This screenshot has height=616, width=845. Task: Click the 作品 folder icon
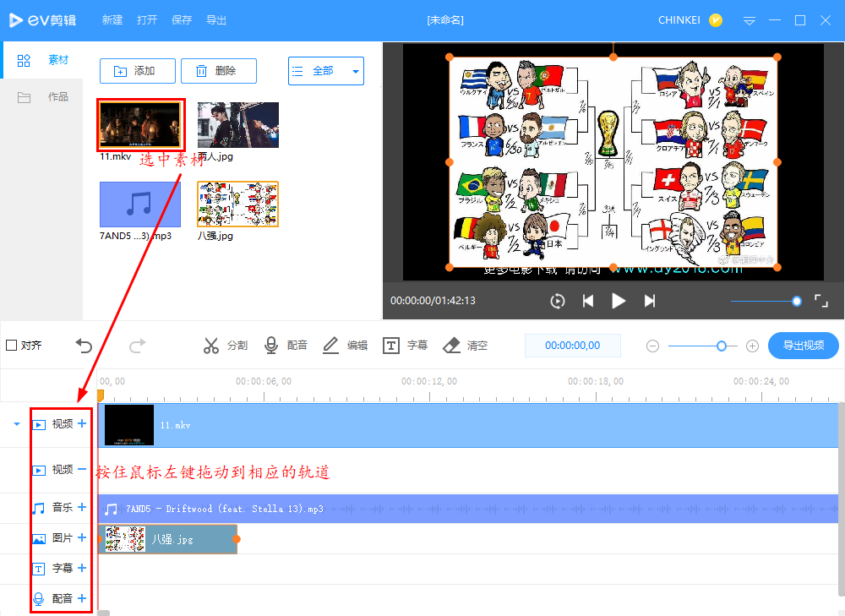click(24, 97)
